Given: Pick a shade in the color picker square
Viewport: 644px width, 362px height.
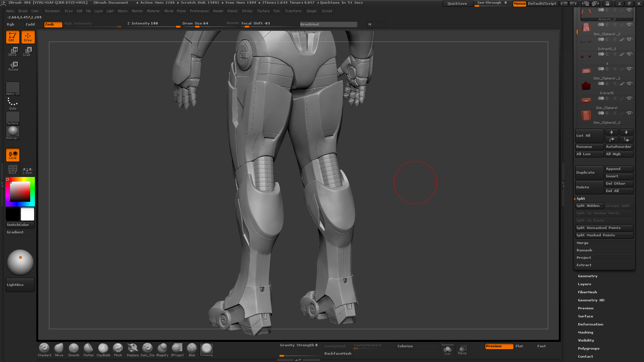Looking at the screenshot, I should tap(20, 192).
